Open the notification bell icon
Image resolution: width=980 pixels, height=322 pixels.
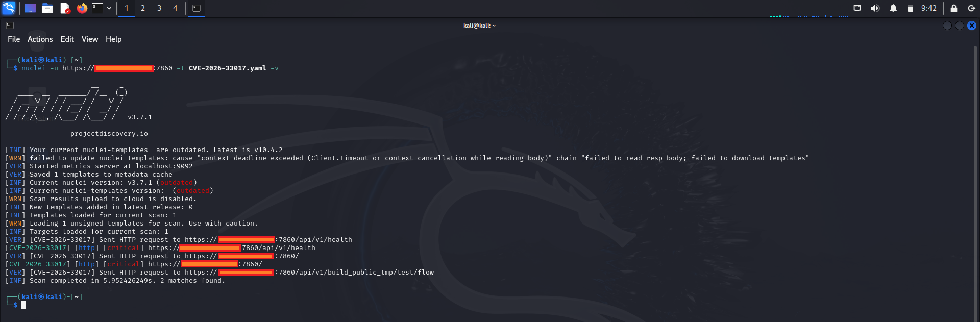pyautogui.click(x=892, y=8)
